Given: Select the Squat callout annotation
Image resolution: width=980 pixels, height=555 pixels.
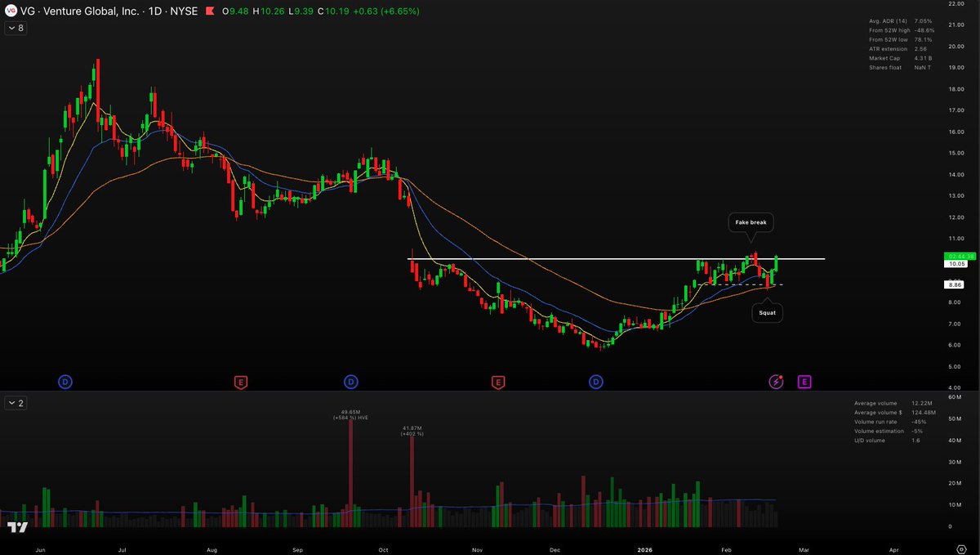Looking at the screenshot, I should [768, 312].
